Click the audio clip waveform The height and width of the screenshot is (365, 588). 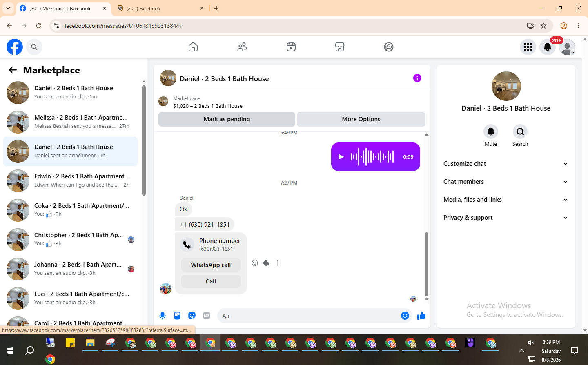(x=372, y=157)
